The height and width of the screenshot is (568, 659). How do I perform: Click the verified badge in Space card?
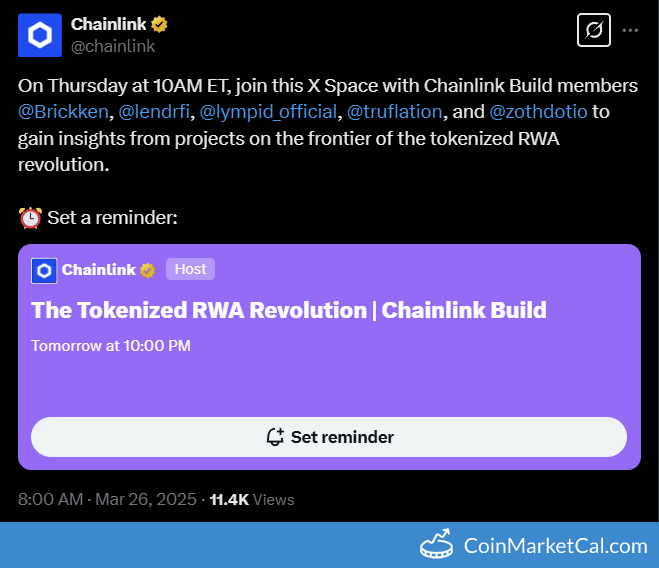pyautogui.click(x=147, y=270)
